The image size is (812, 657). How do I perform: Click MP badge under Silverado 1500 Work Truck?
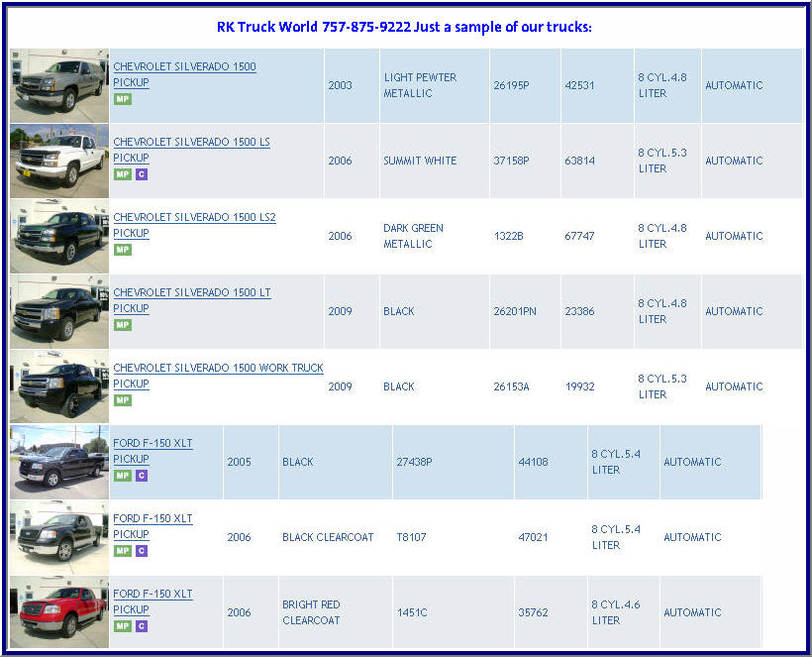123,400
